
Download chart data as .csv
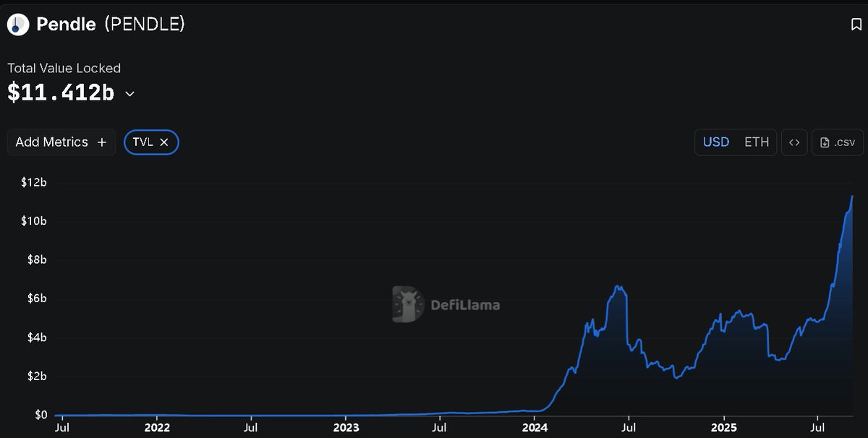pos(838,142)
